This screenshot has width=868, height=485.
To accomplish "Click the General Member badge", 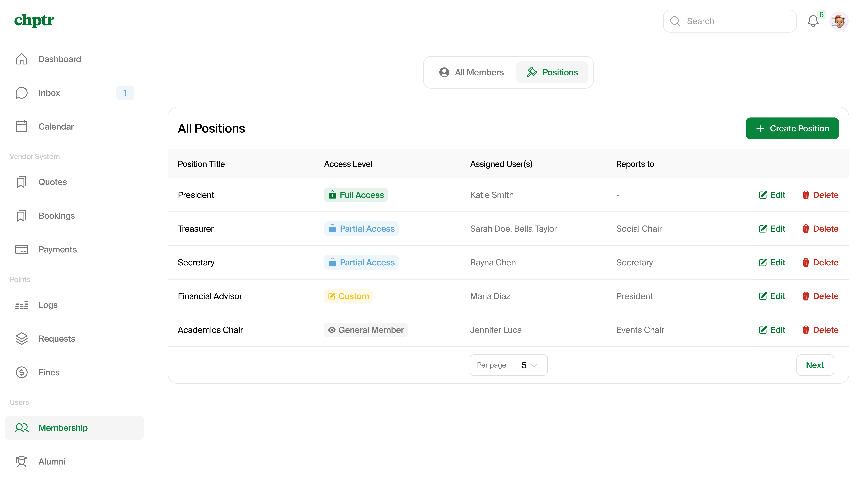I will (366, 330).
